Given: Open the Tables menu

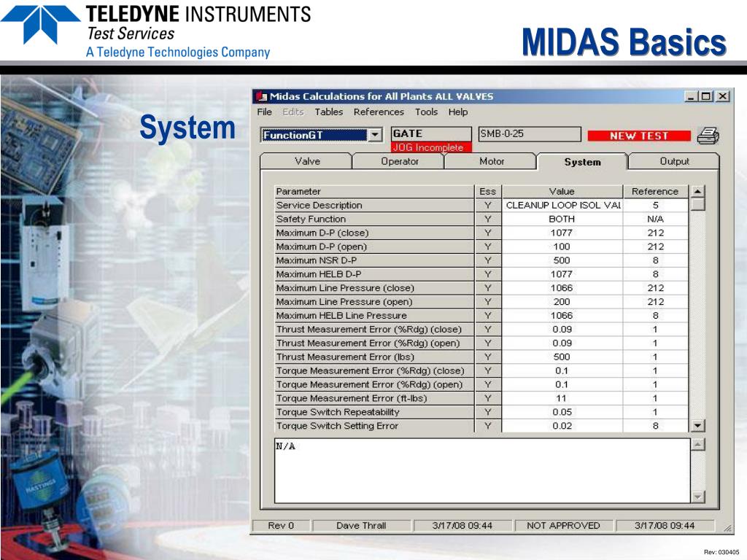Looking at the screenshot, I should [329, 112].
